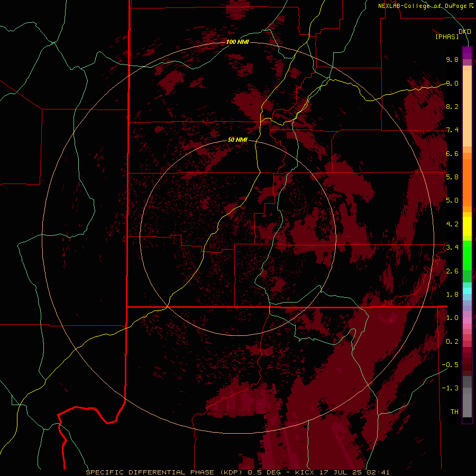Click the 8.2 value on the color scale

point(452,106)
